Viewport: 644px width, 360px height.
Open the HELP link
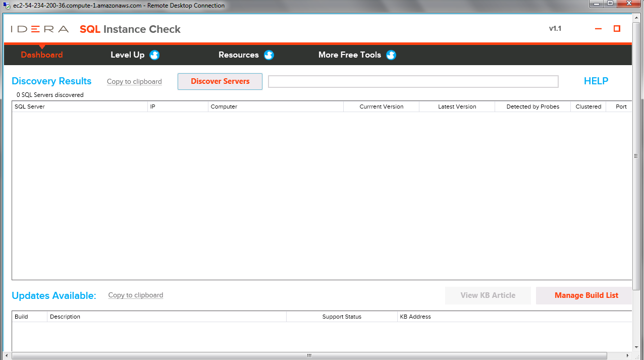pyautogui.click(x=596, y=81)
